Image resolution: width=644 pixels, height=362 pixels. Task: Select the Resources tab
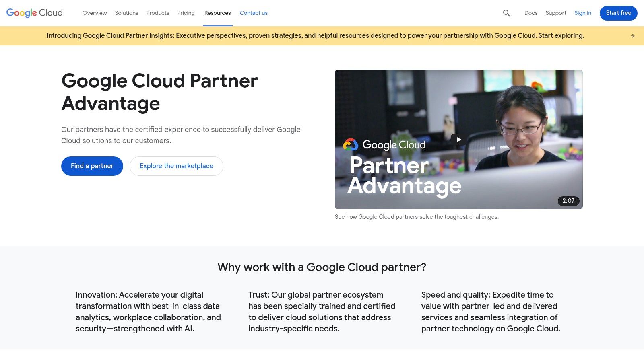pos(217,13)
